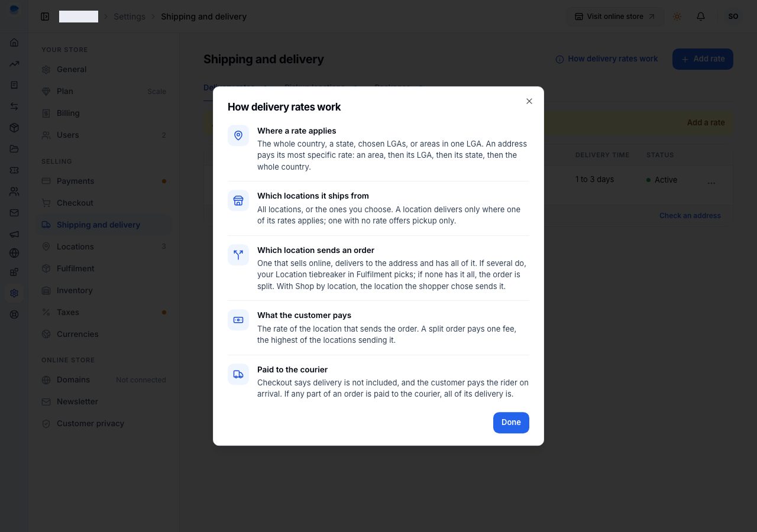Select Shipping and delivery in the sidebar
This screenshot has width=757, height=532.
[105, 225]
